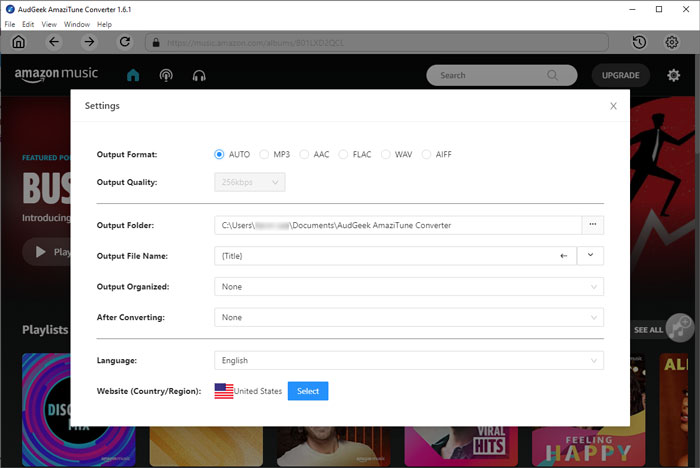The image size is (700, 468).
Task: Open the Viral Hits playlist thumbnail
Action: click(x=461, y=446)
